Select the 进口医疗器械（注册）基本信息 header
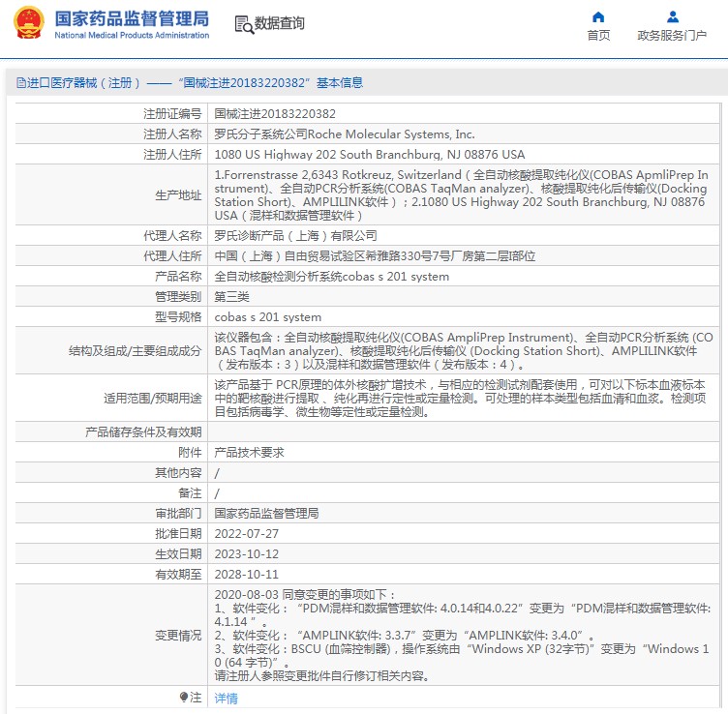Viewport: 728px width, 714px height. 190,82
